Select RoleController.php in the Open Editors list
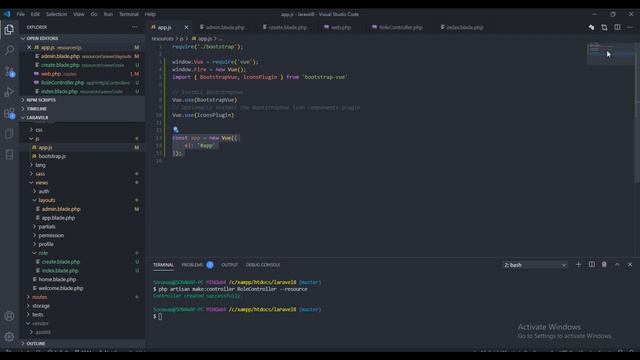The height and width of the screenshot is (360, 640). pyautogui.click(x=82, y=83)
